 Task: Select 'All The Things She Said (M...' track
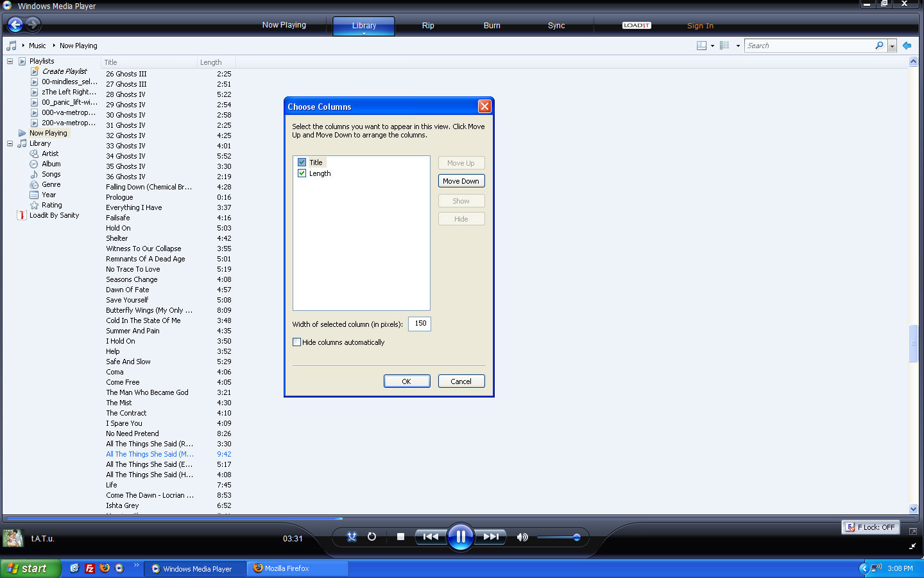[150, 454]
